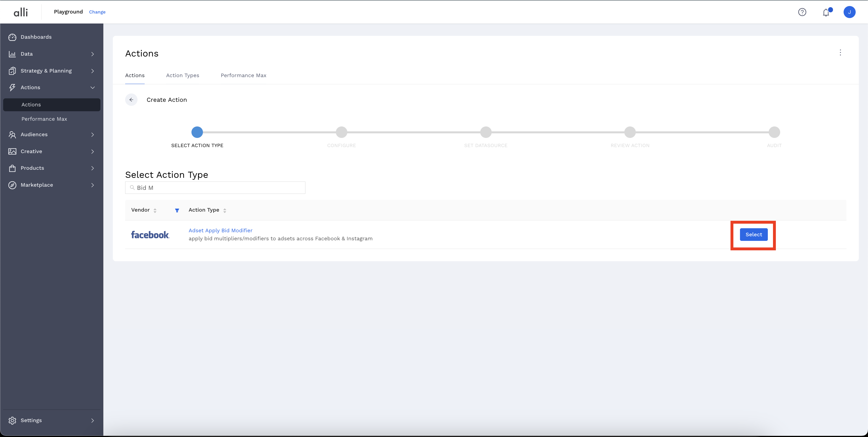Sort the table by Action Type column
Screen dimensions: 868x437
click(x=224, y=210)
